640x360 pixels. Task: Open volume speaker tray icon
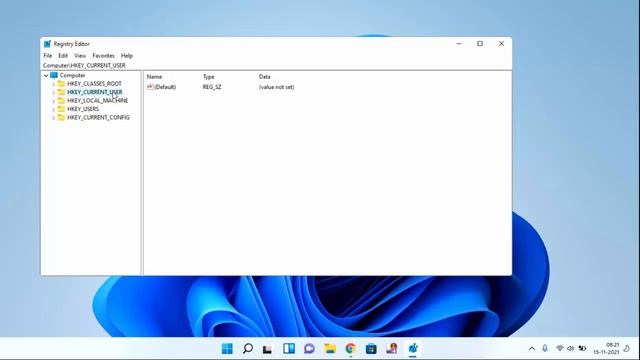[x=571, y=348]
